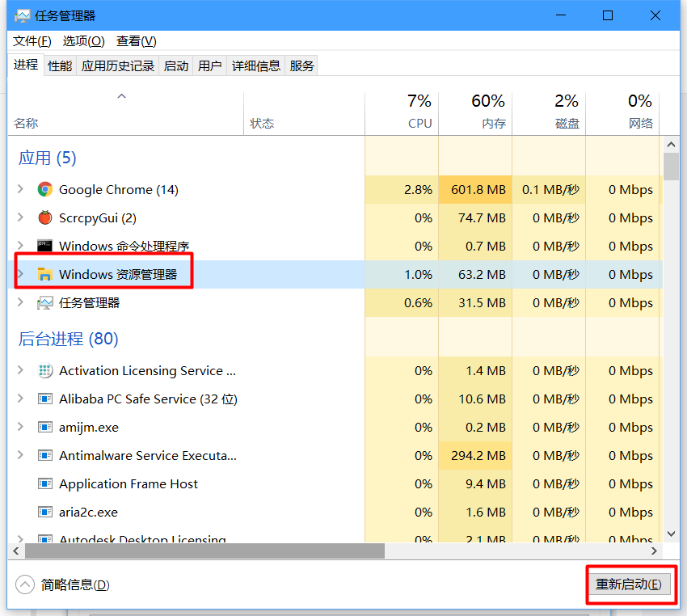Sort by the 名称 column header
Viewport: 687px width, 616px height.
coord(125,113)
